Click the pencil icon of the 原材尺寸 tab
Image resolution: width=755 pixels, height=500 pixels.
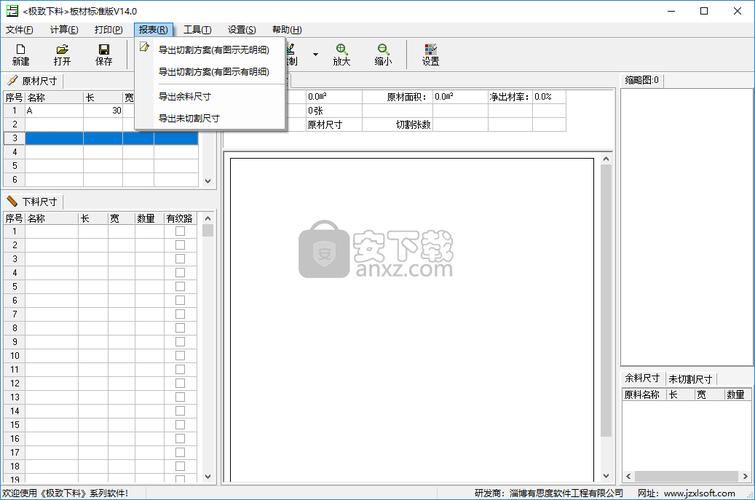pos(13,80)
